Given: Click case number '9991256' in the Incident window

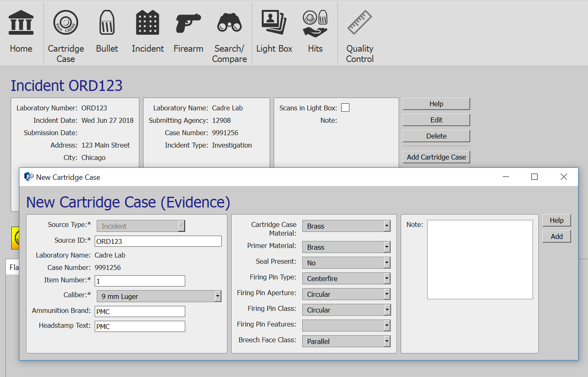Looking at the screenshot, I should [225, 133].
